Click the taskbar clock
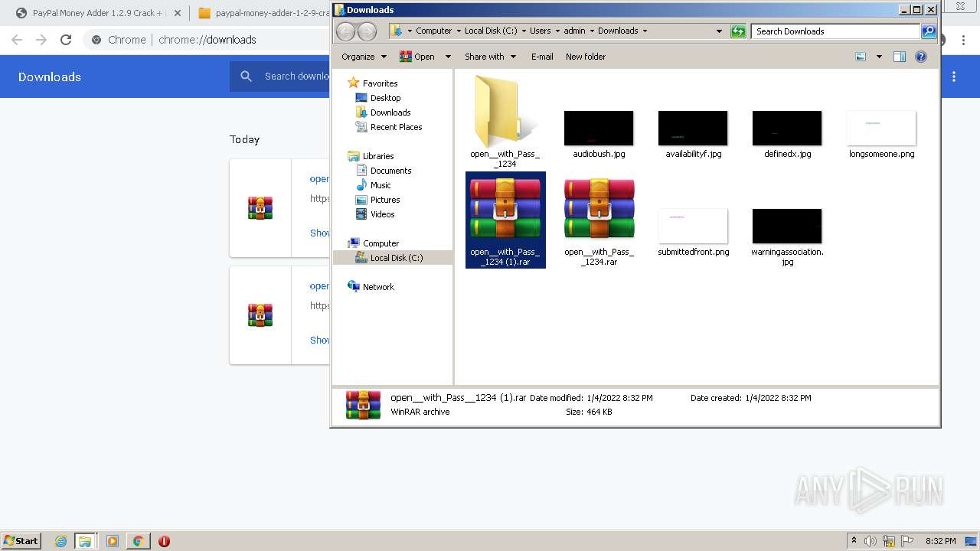Image resolution: width=980 pixels, height=551 pixels. [x=940, y=541]
